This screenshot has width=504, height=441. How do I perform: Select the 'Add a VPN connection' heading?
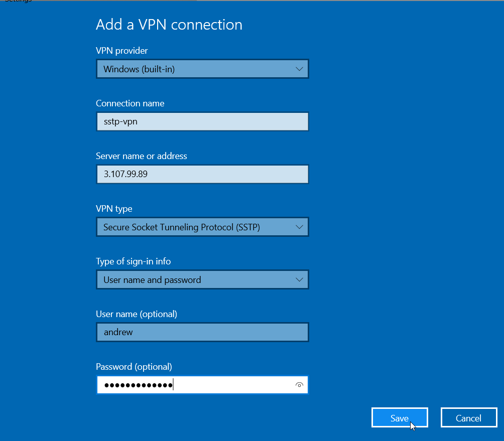click(x=169, y=25)
